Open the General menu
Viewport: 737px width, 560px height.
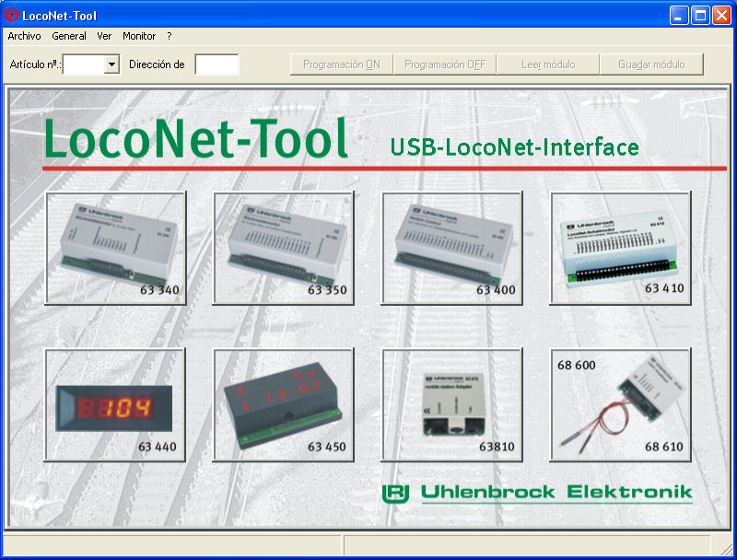point(69,36)
